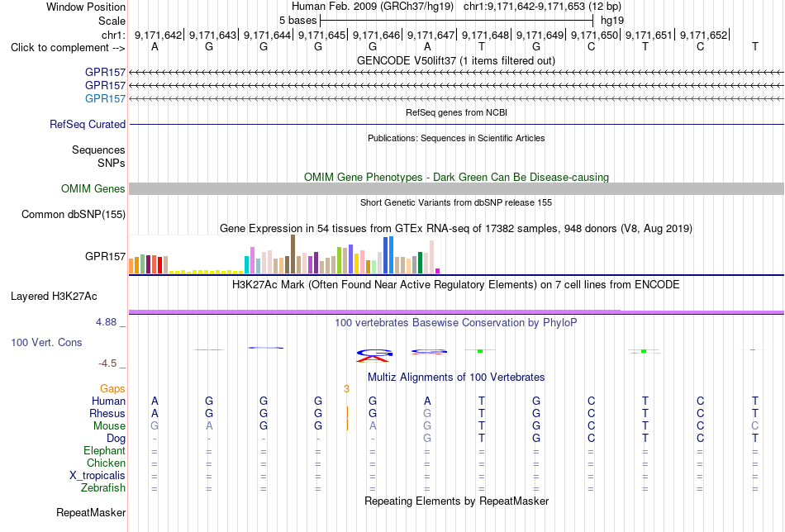This screenshot has width=785, height=532.
Task: Open the Layered H3K27Ac track label
Action: (54, 297)
